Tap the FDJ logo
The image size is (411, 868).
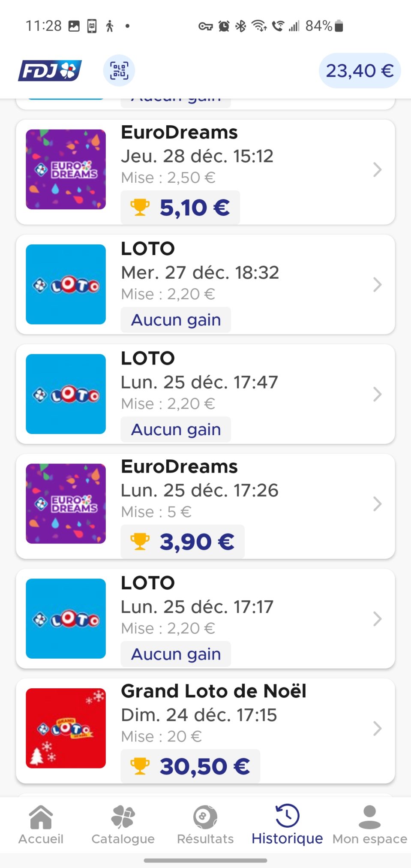[50, 71]
